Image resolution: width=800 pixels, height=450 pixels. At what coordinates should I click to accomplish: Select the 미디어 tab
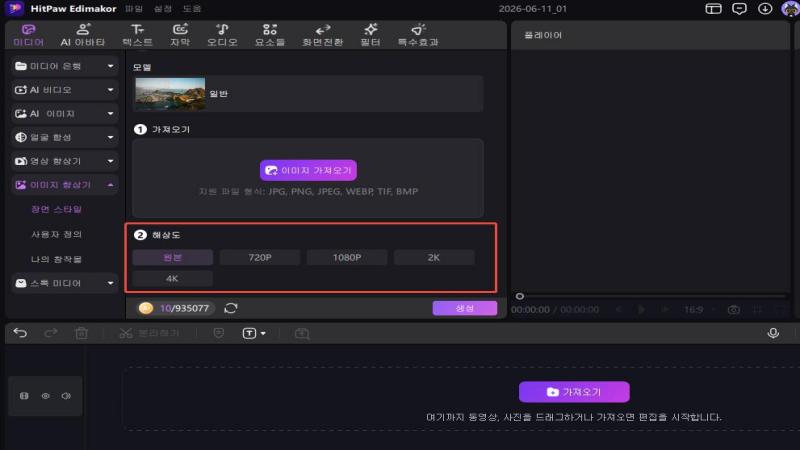29,35
